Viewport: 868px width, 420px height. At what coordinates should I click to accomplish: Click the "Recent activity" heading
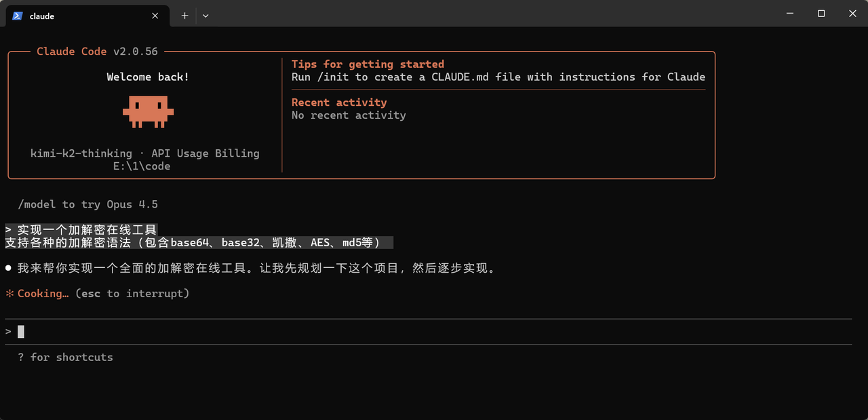pyautogui.click(x=339, y=102)
